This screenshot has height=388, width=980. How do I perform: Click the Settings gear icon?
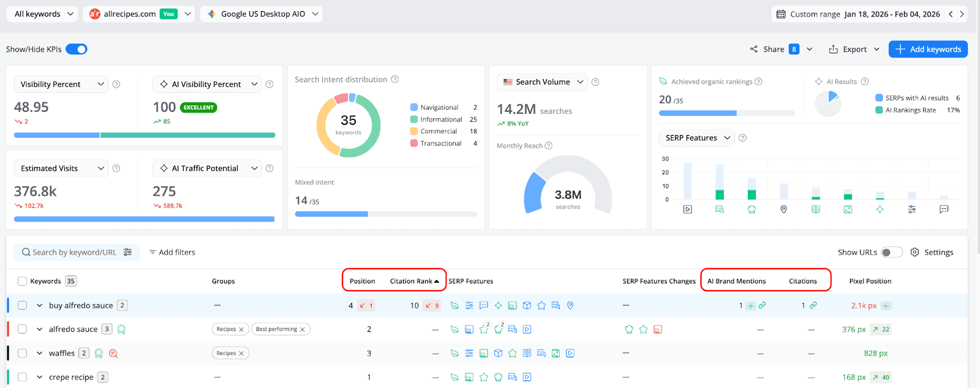tap(914, 252)
